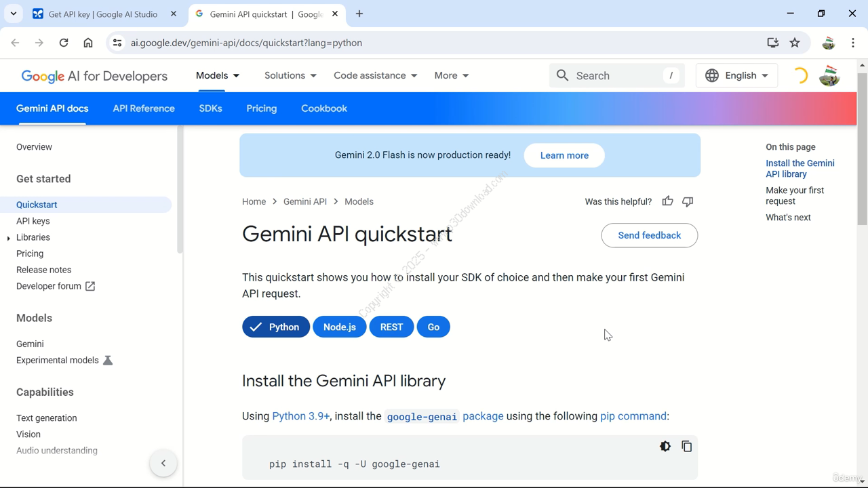
Task: Click the thumbs down not helpful icon
Action: pyautogui.click(x=688, y=201)
